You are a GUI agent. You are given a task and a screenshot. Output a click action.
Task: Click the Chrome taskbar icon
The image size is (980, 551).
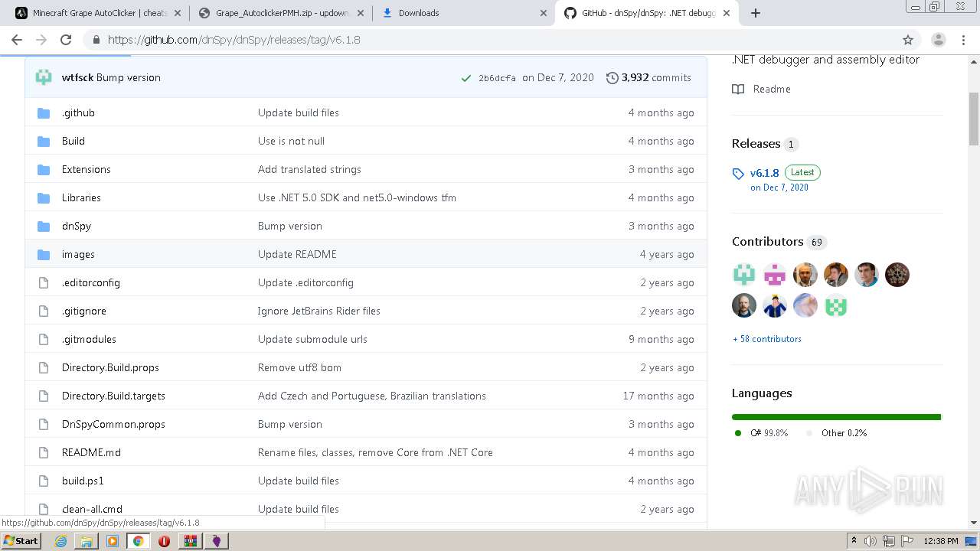click(x=139, y=541)
